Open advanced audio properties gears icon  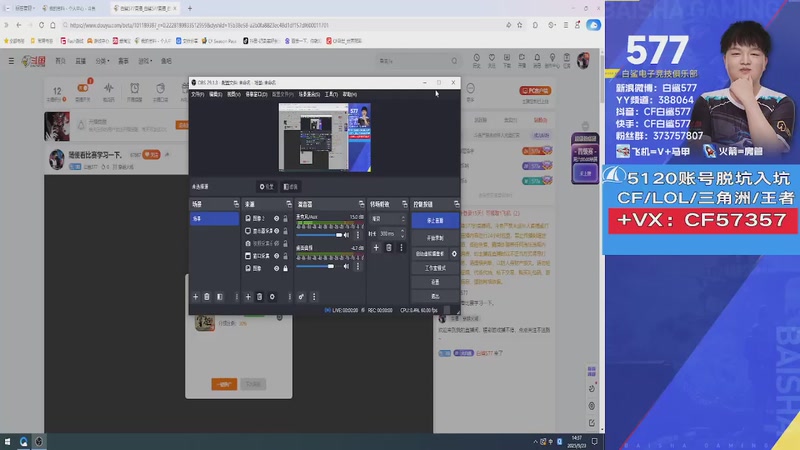tap(301, 296)
